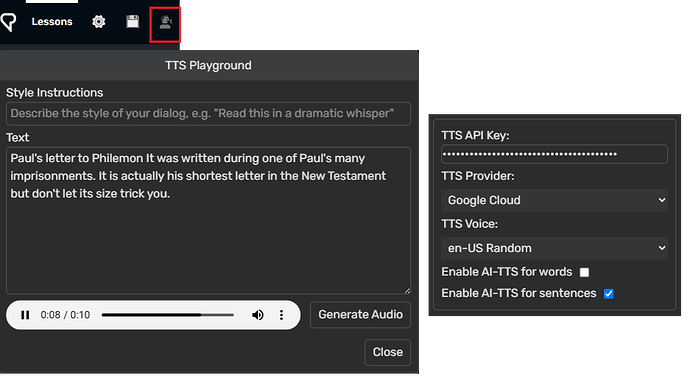Click the TTS Playground title bar
The height and width of the screenshot is (380, 690).
(x=209, y=66)
